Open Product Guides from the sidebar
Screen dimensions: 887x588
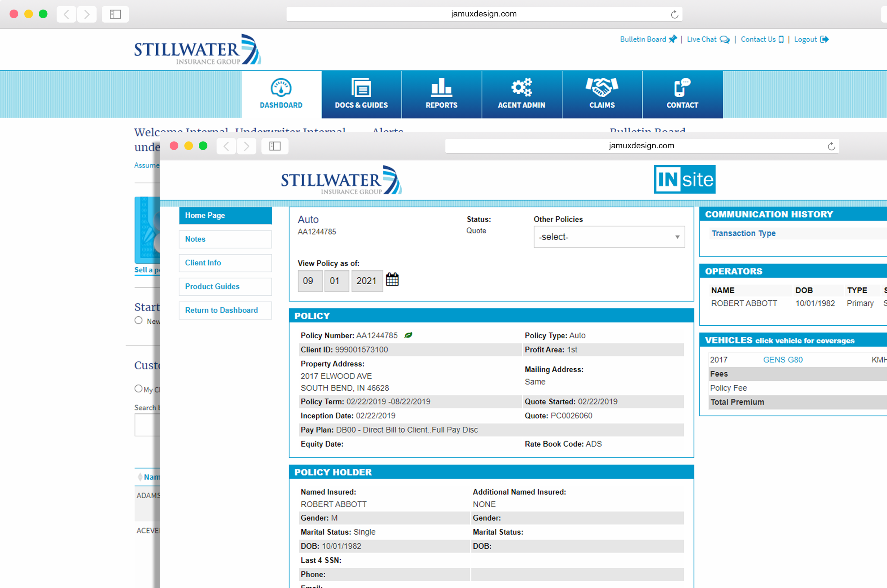[225, 286]
